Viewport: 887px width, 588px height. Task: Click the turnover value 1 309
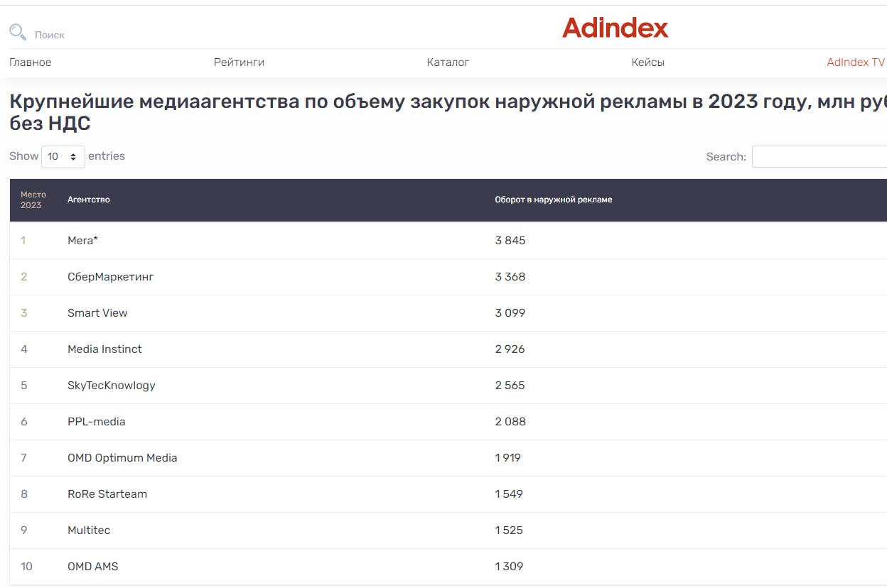[509, 567]
